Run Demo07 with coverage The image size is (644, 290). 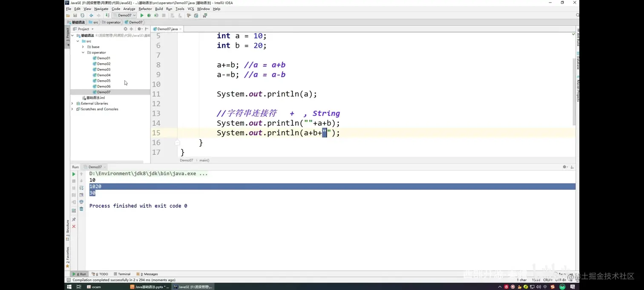pyautogui.click(x=157, y=15)
